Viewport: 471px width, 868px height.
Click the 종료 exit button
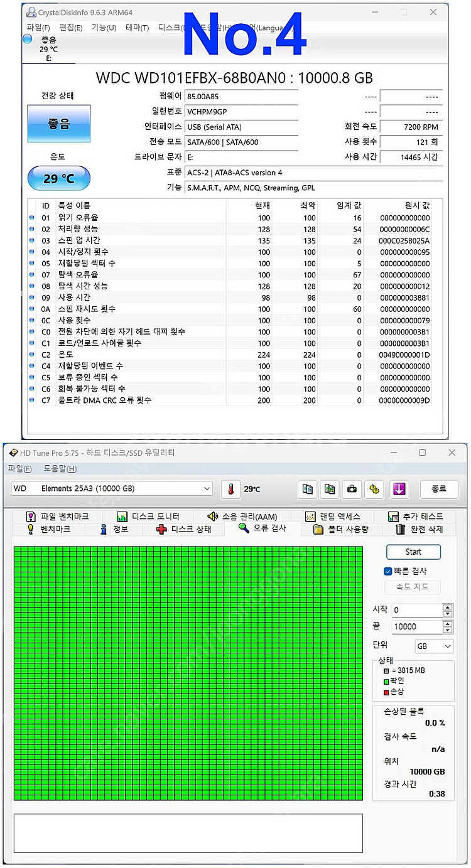(x=438, y=489)
